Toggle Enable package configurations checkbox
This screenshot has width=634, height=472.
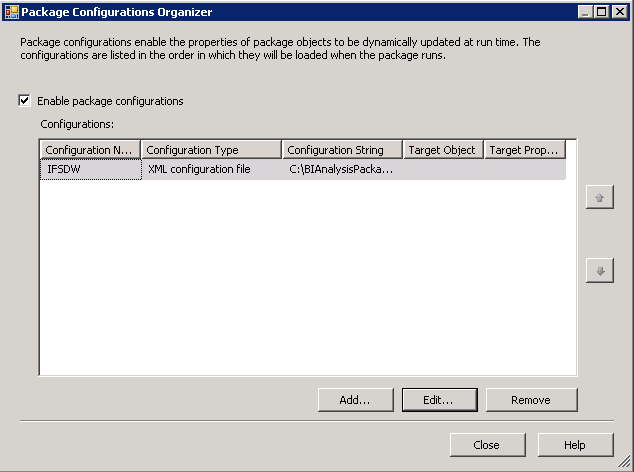[24, 101]
